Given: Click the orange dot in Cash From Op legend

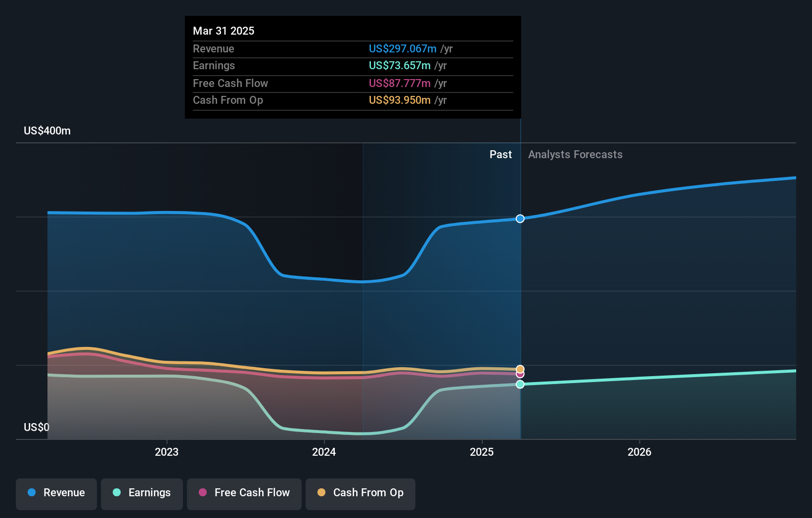Looking at the screenshot, I should click(x=321, y=492).
